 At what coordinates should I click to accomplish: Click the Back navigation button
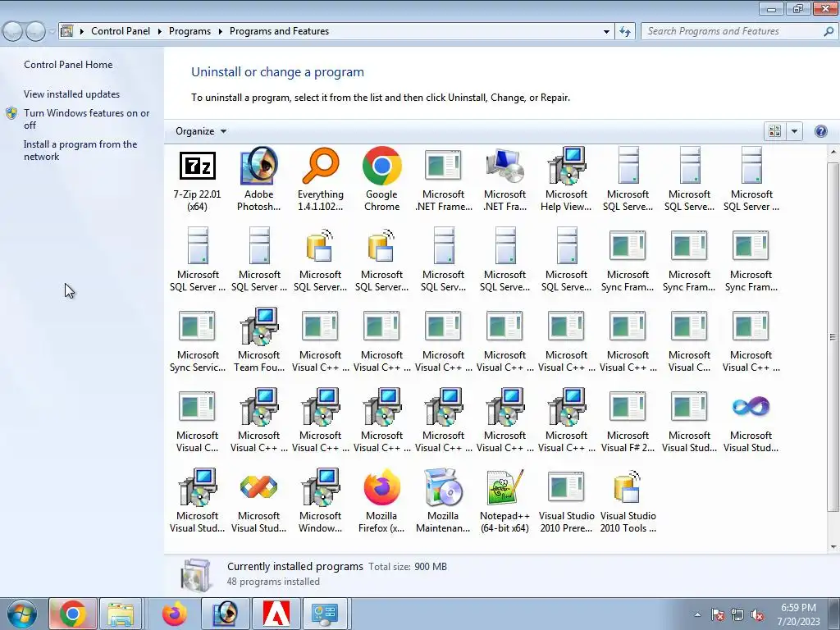pos(13,32)
